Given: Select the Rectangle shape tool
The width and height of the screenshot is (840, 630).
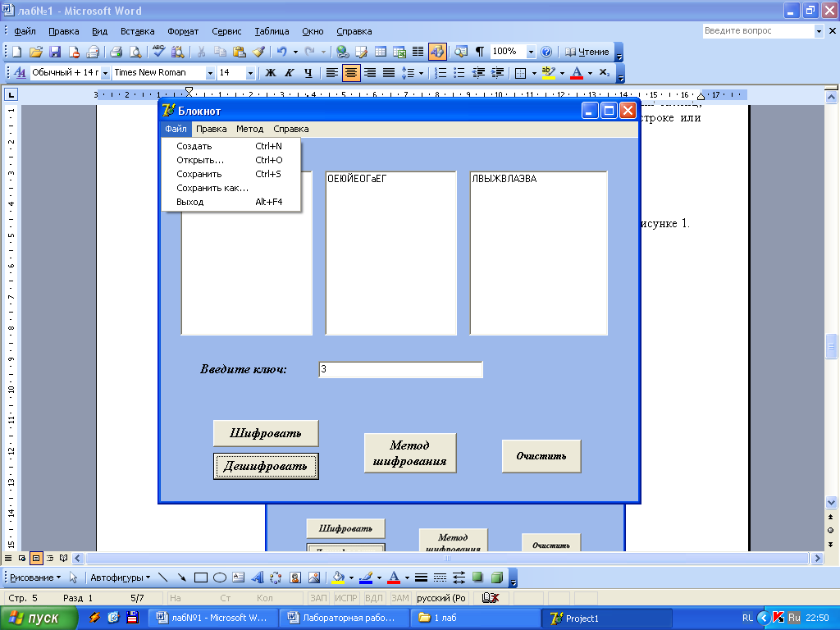Looking at the screenshot, I should point(200,577).
